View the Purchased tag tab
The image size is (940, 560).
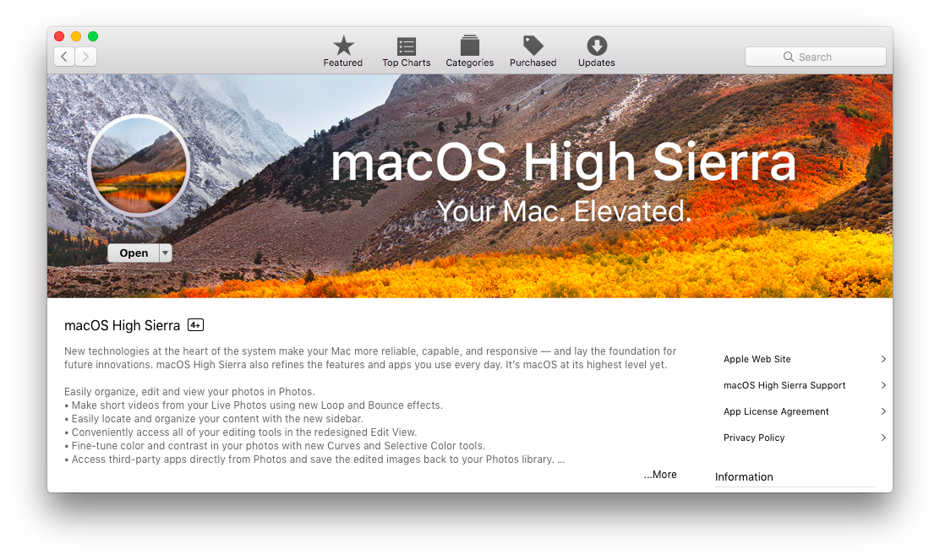533,52
